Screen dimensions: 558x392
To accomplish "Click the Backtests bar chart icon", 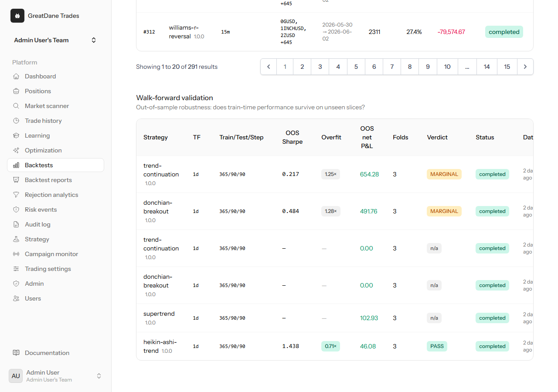I will [16, 165].
